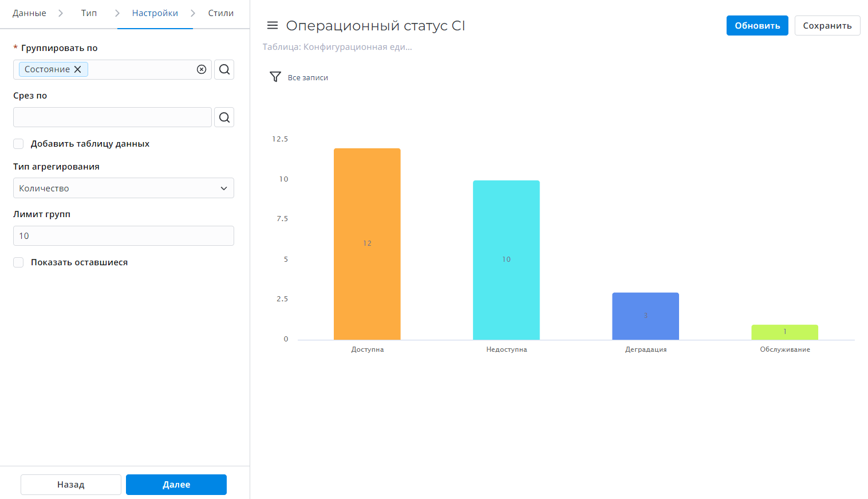Click Далее to continue
The height and width of the screenshot is (499, 868).
pyautogui.click(x=176, y=485)
